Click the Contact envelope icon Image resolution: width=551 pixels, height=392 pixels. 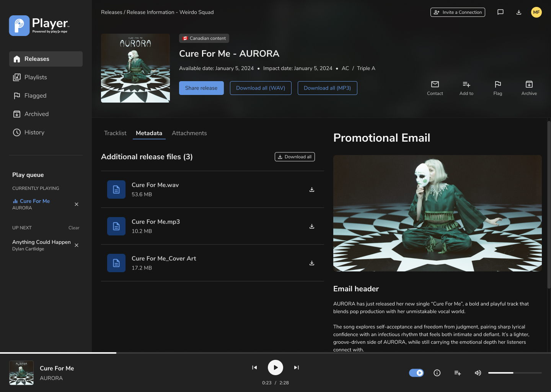coord(435,85)
